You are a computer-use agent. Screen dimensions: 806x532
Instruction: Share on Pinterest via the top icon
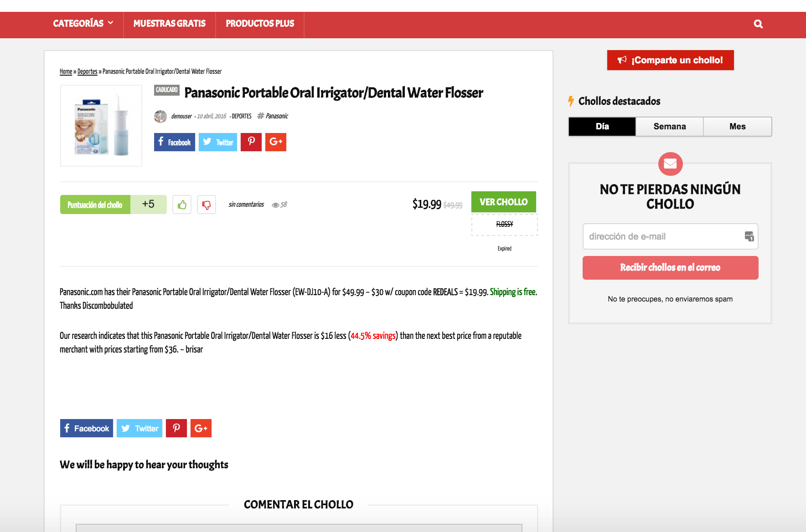251,142
